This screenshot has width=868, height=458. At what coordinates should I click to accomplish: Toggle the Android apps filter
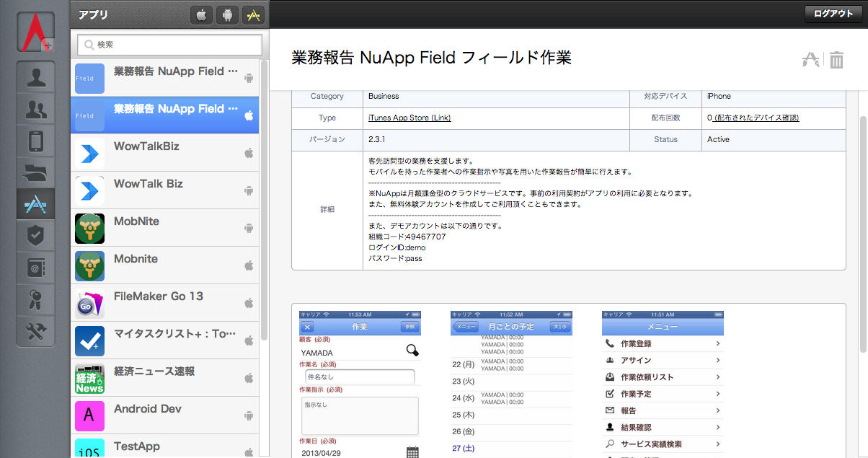(227, 14)
